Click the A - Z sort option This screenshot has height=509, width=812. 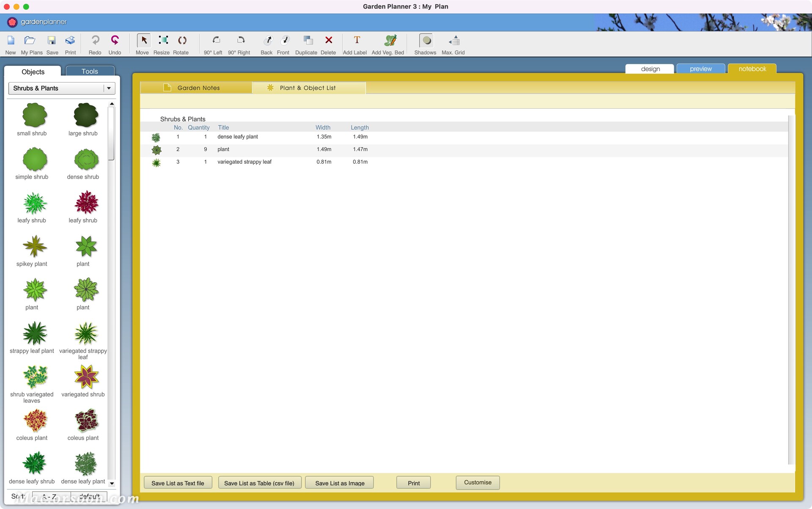pyautogui.click(x=51, y=496)
